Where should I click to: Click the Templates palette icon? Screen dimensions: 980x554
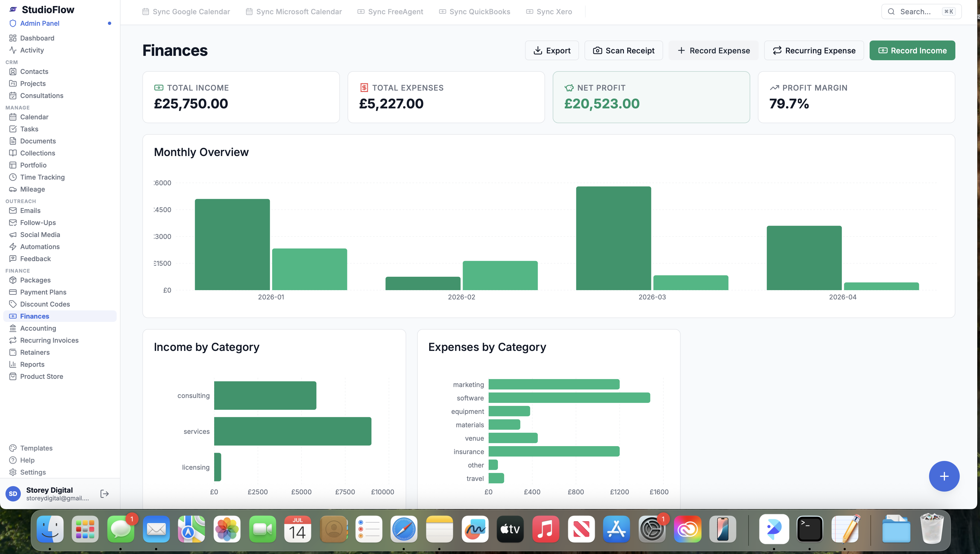pos(13,448)
